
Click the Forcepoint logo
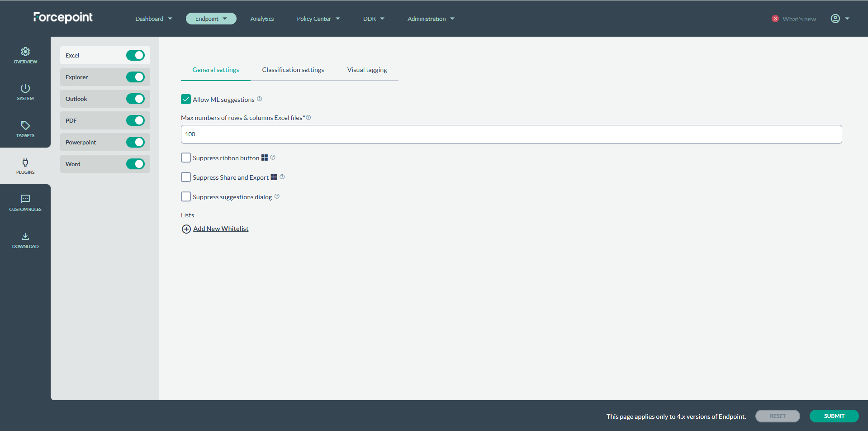point(63,17)
